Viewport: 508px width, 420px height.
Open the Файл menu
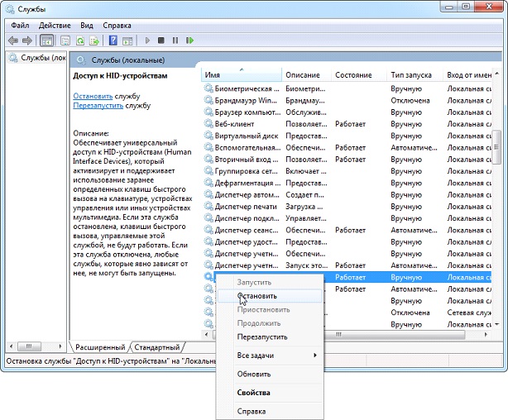pyautogui.click(x=21, y=26)
